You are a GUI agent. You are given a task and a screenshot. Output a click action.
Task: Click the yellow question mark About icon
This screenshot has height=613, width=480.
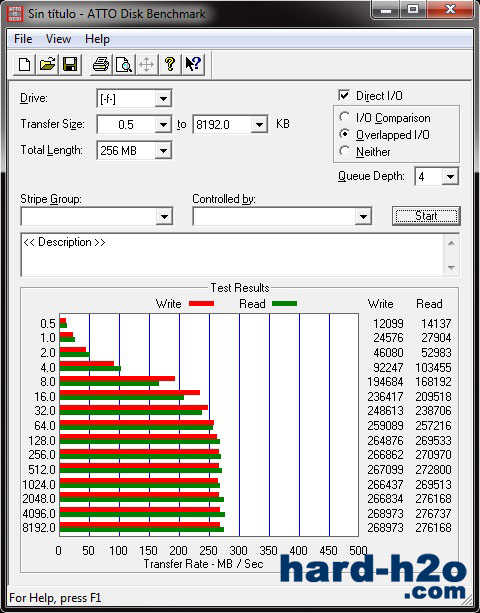(170, 64)
